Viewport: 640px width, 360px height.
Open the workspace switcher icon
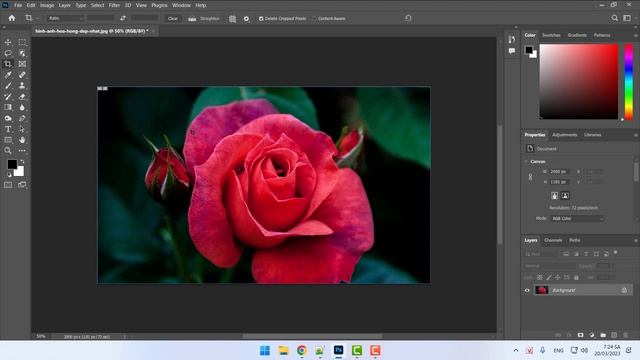point(627,18)
